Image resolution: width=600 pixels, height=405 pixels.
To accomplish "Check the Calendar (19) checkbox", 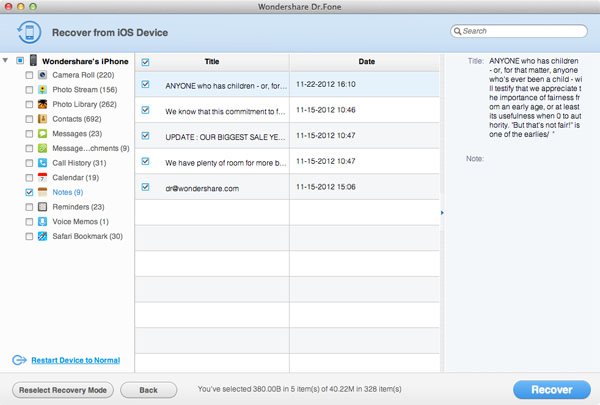I will coord(29,178).
